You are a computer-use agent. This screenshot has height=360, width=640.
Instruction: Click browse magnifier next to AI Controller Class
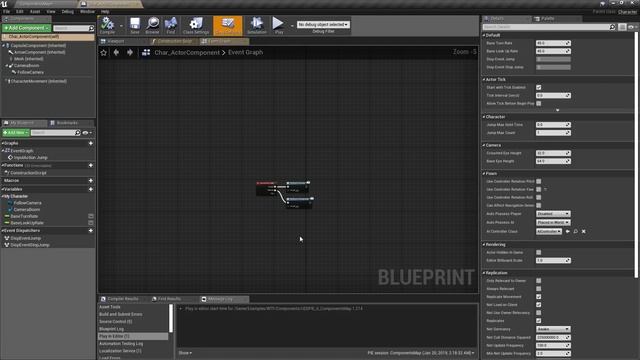[576, 231]
